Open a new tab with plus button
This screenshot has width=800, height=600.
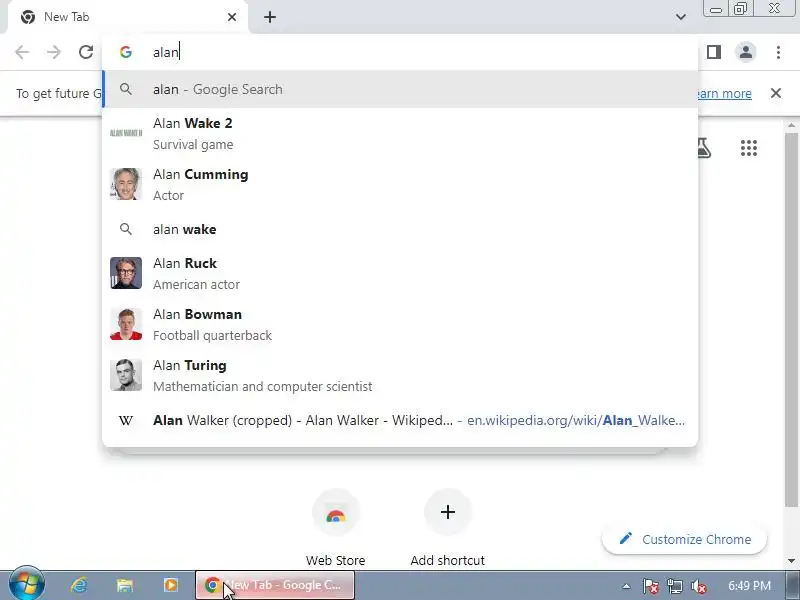click(x=270, y=17)
